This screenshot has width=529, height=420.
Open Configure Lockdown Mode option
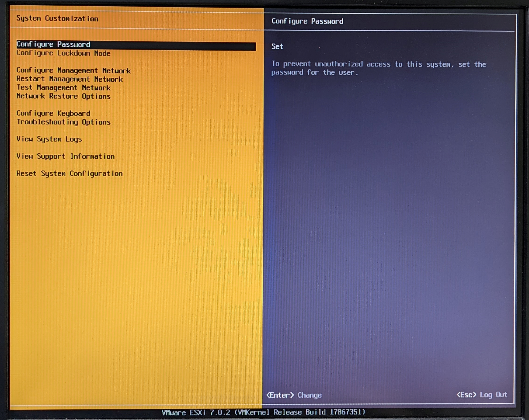[63, 53]
